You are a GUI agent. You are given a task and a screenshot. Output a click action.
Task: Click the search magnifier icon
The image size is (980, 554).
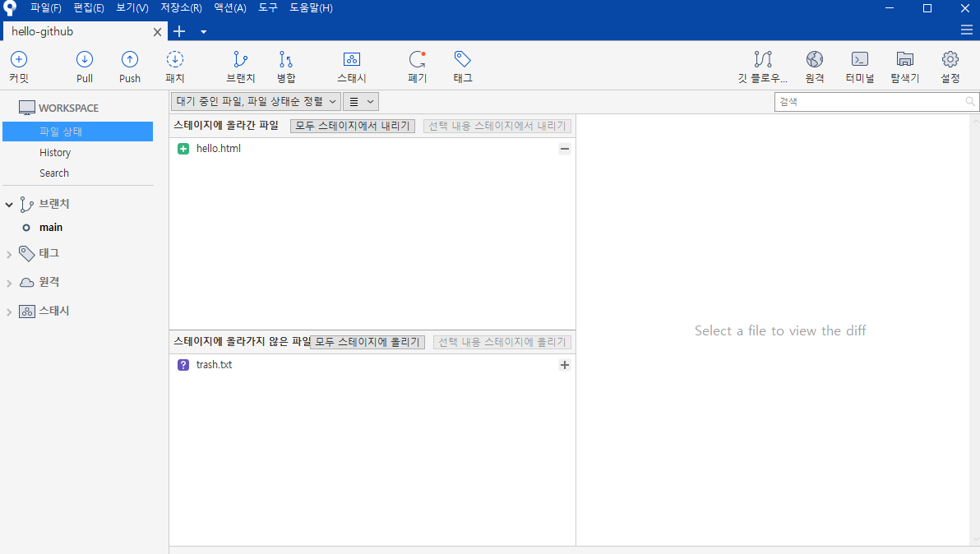(x=969, y=101)
